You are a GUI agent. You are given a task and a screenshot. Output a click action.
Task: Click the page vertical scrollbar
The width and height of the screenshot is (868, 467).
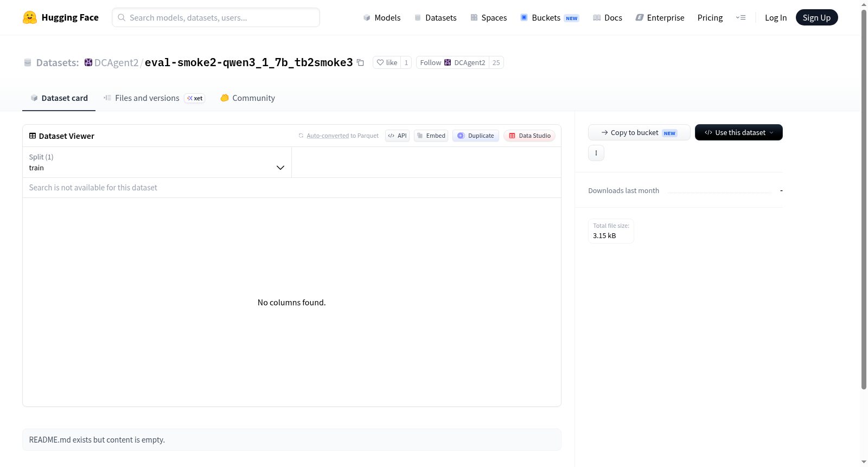pyautogui.click(x=864, y=199)
